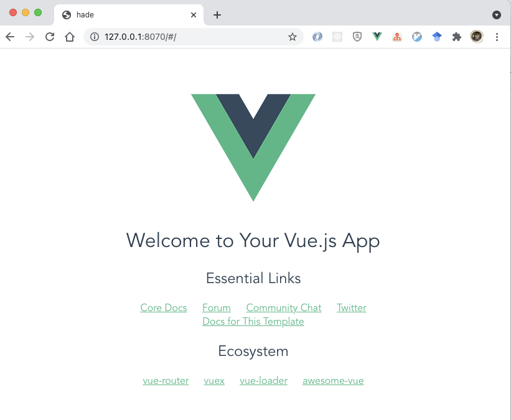Screen dimensions: 511x420
Task: Go back to the previous page
Action: (x=10, y=37)
